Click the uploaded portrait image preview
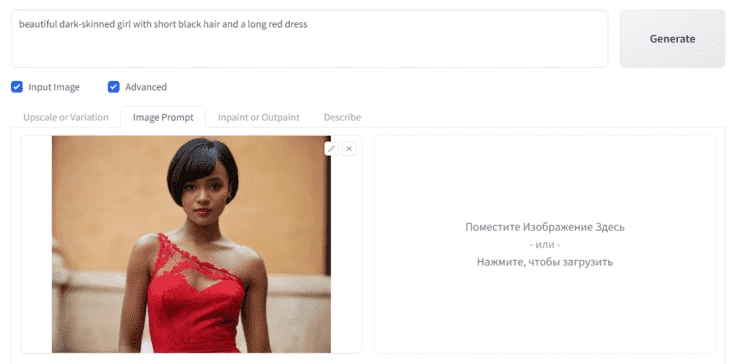The width and height of the screenshot is (730, 364). click(191, 244)
